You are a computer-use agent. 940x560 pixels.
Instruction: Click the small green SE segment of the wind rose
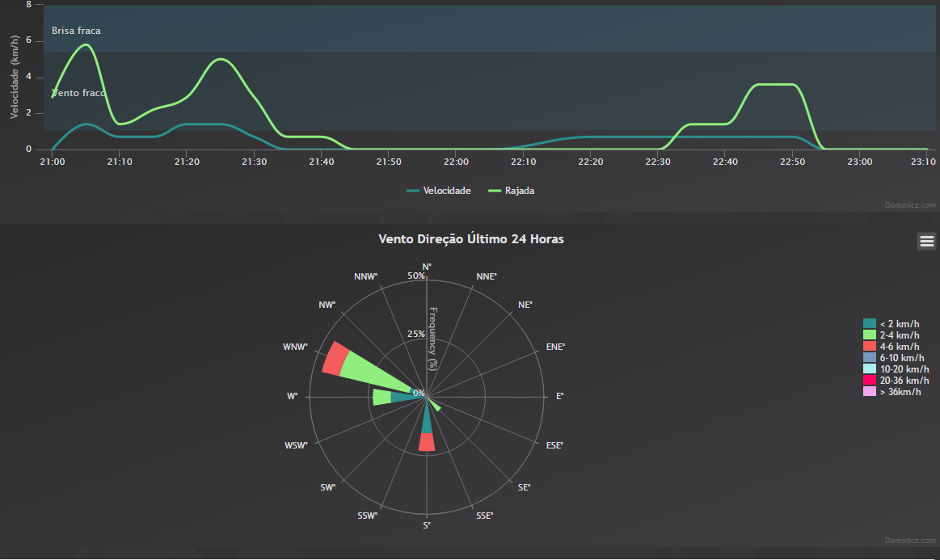(436, 407)
